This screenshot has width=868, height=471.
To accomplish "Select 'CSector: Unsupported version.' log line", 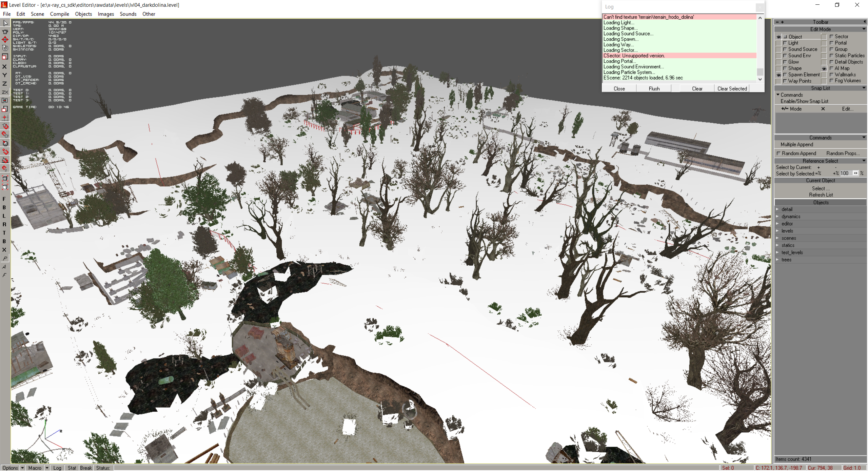I will point(679,56).
